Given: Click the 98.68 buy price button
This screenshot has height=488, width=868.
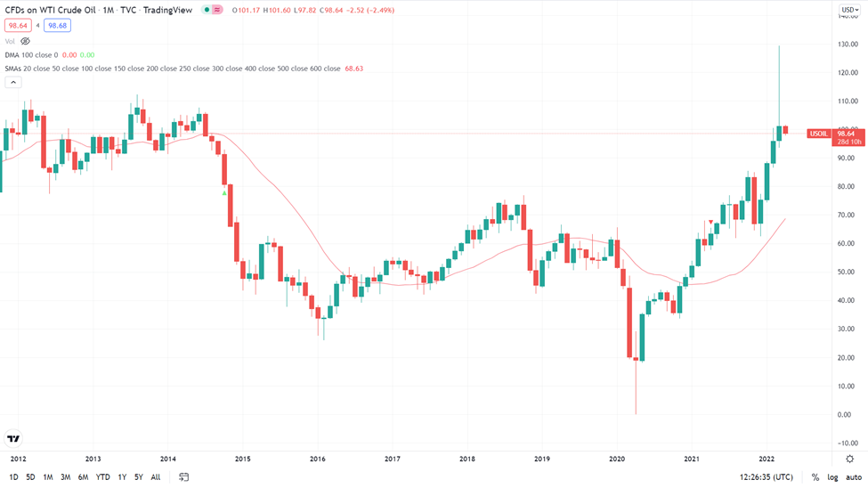Looking at the screenshot, I should [57, 26].
